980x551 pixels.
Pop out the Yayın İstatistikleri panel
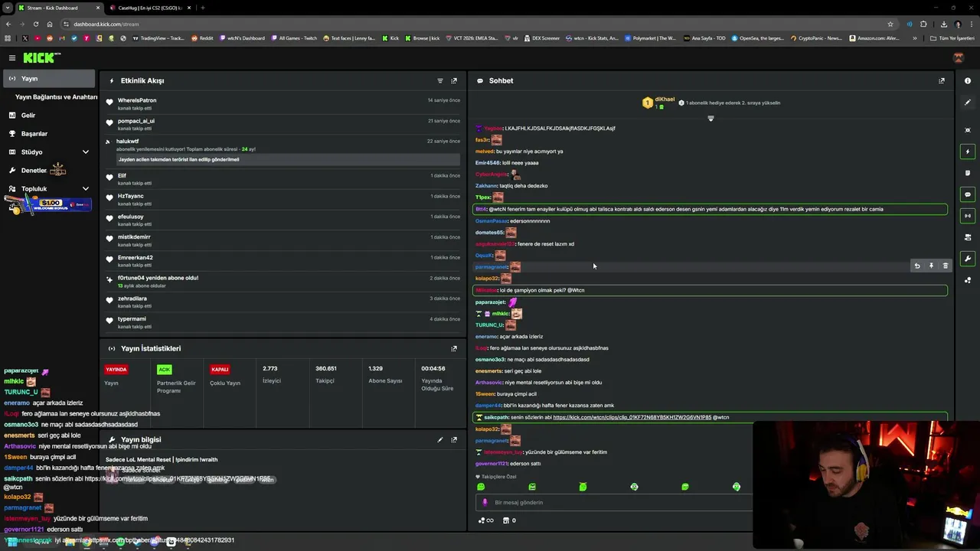click(454, 348)
